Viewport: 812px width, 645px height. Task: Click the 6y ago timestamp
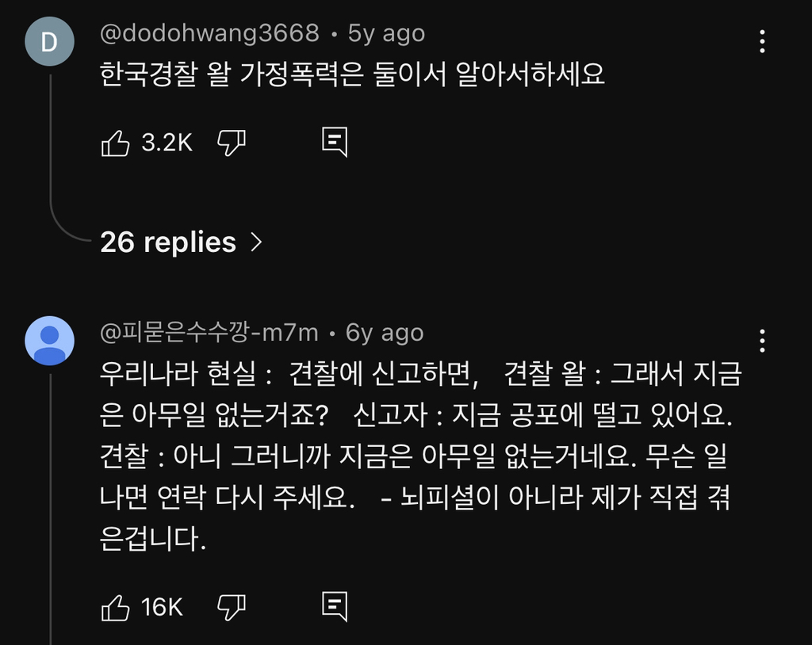(x=385, y=333)
